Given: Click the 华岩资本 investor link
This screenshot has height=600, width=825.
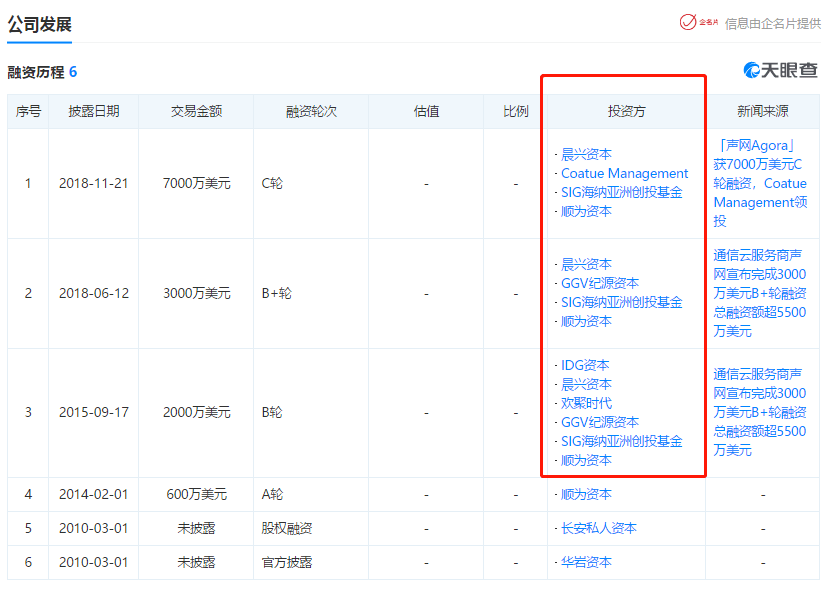Looking at the screenshot, I should 586,562.
